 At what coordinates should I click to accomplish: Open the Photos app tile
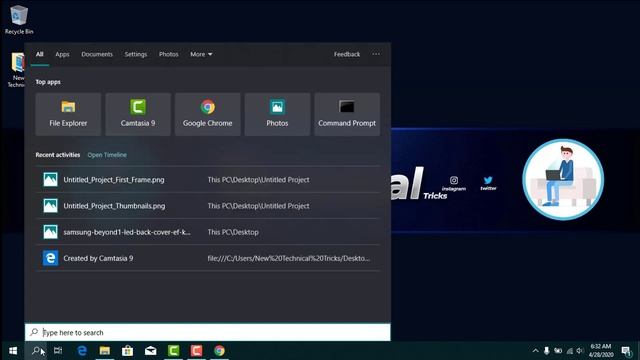[x=277, y=114]
